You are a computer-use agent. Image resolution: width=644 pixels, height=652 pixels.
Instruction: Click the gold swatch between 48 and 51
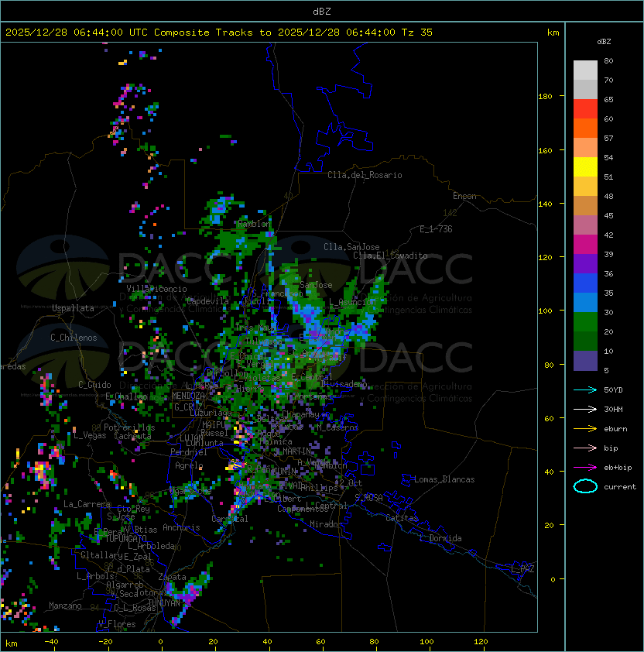click(x=585, y=187)
